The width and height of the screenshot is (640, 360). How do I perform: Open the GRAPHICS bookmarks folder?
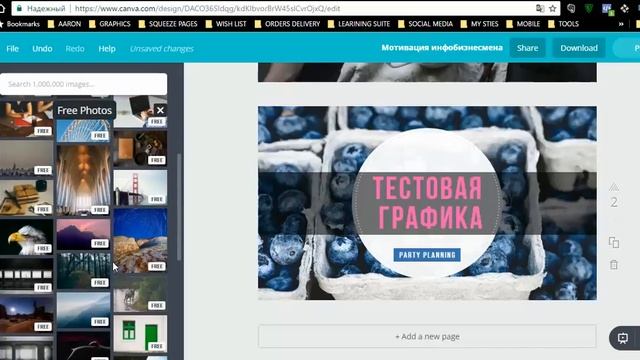point(109,24)
